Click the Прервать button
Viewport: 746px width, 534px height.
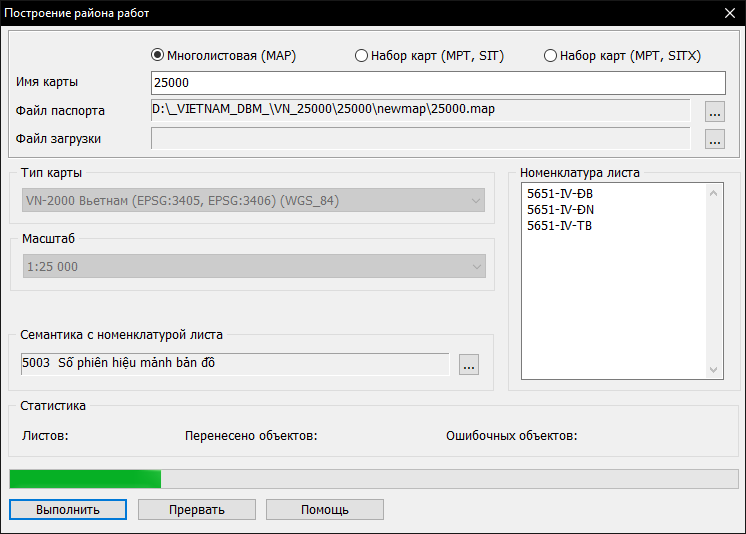coord(196,509)
